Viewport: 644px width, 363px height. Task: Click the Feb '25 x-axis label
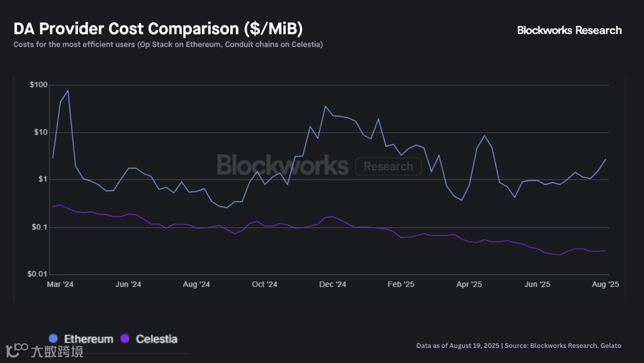tap(401, 284)
